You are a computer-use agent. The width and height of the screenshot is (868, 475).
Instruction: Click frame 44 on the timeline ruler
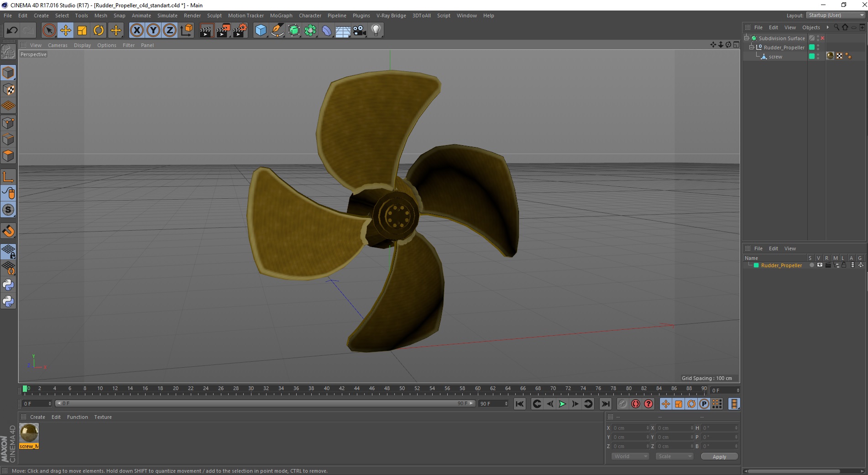point(356,389)
